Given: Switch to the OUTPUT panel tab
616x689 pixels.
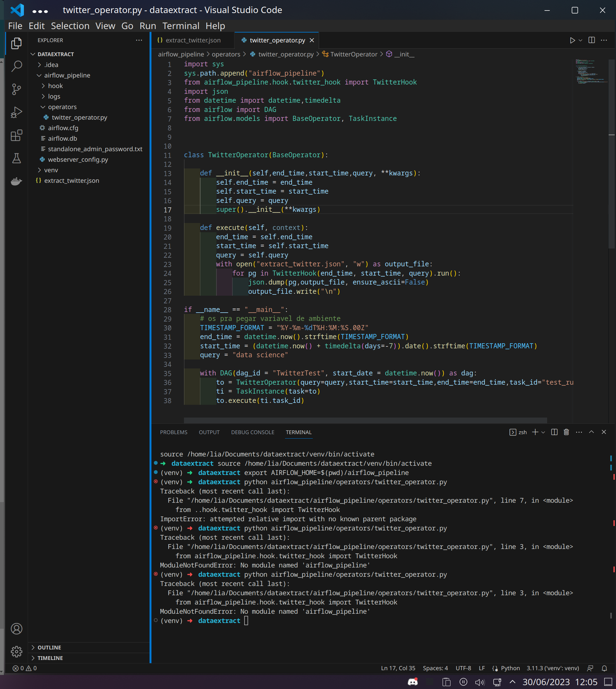Looking at the screenshot, I should pyautogui.click(x=209, y=432).
